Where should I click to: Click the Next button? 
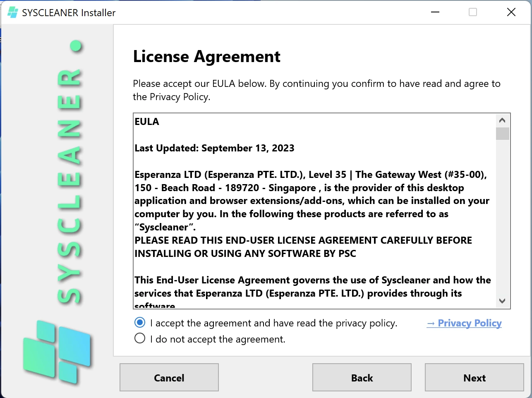point(474,377)
